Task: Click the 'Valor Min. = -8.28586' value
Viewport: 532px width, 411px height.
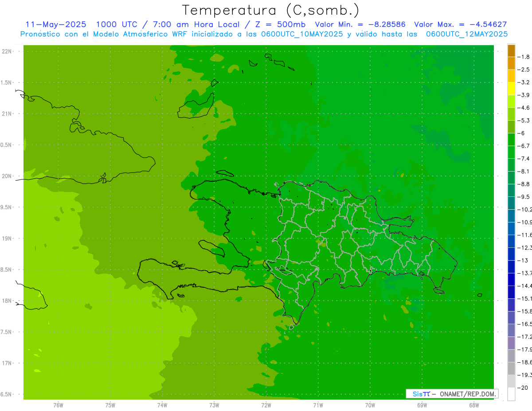Action: pos(360,24)
